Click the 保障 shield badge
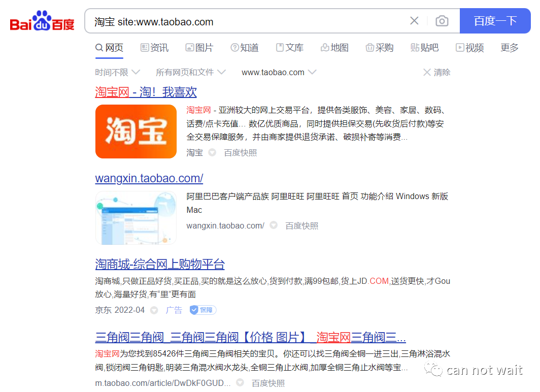This screenshot has height=392, width=540. point(203,310)
